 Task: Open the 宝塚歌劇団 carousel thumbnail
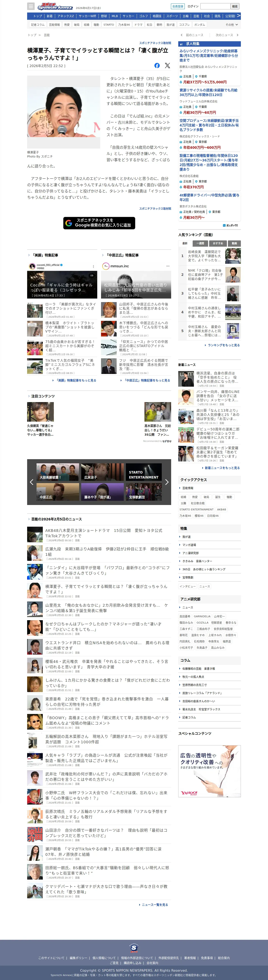[144, 492]
